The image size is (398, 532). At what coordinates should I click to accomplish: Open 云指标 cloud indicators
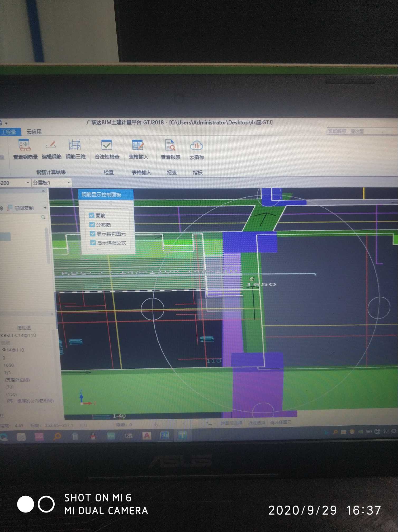[x=197, y=150]
